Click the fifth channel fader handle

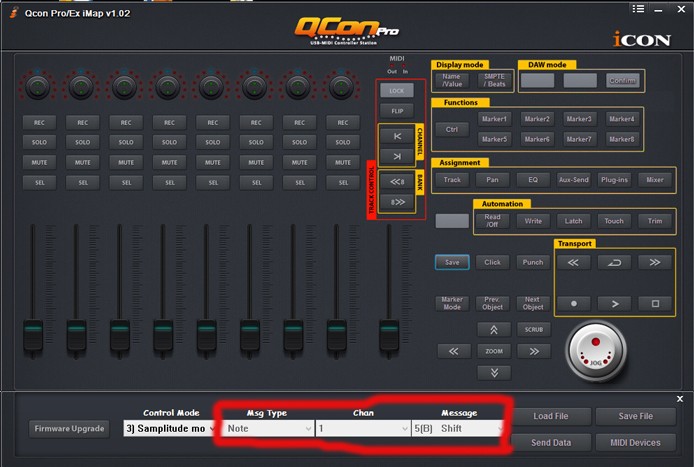click(x=207, y=334)
